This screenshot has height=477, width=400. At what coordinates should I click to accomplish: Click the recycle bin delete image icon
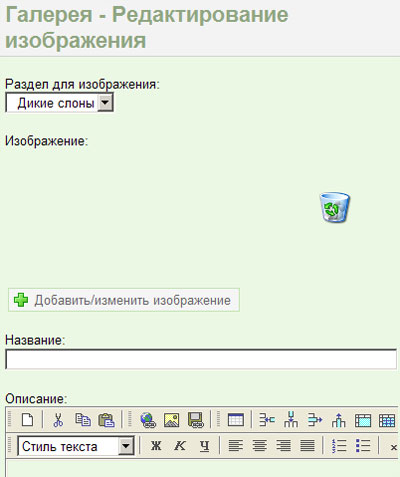tap(335, 207)
